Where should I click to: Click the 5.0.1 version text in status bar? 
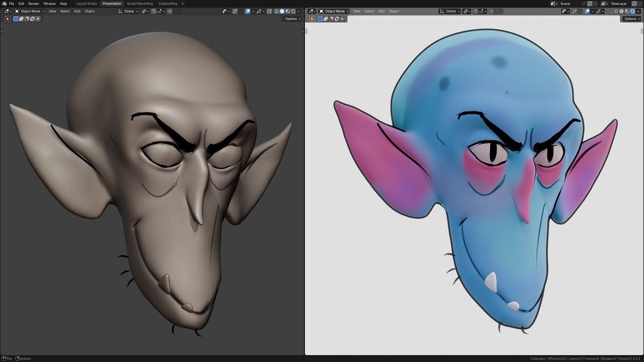636,358
